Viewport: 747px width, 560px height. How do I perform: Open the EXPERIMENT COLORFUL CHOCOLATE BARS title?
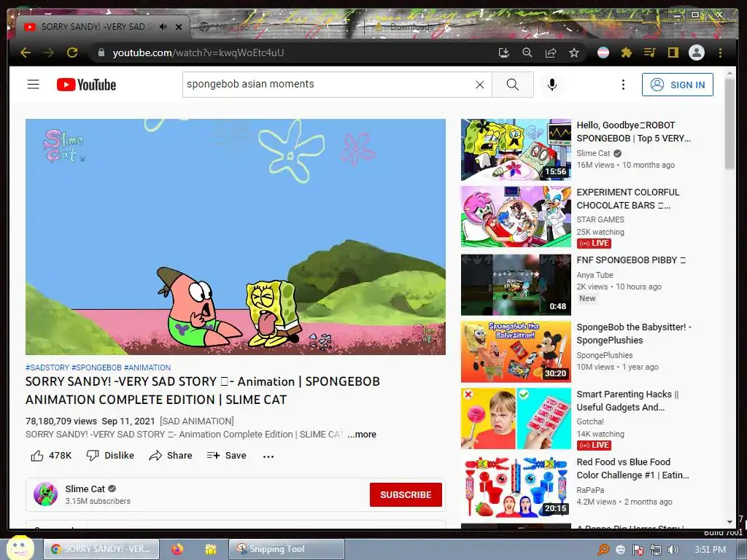628,198
